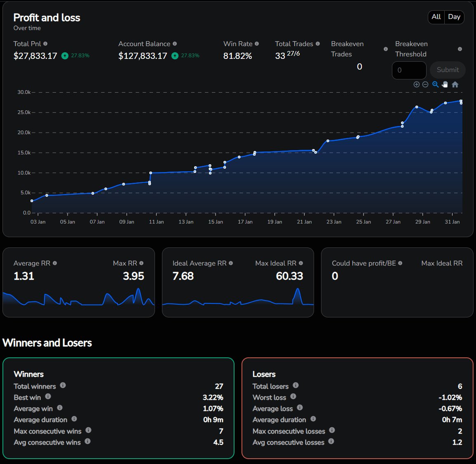Open info icon next to Max RR

pyautogui.click(x=141, y=263)
